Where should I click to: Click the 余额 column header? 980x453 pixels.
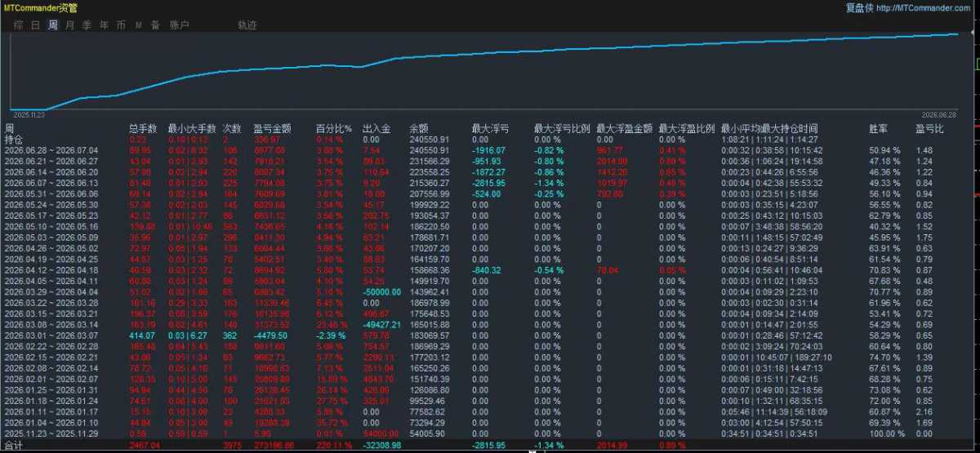point(418,129)
